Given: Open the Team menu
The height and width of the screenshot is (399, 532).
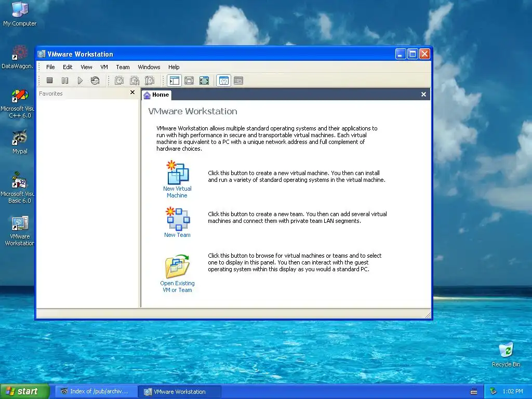Looking at the screenshot, I should [x=123, y=67].
